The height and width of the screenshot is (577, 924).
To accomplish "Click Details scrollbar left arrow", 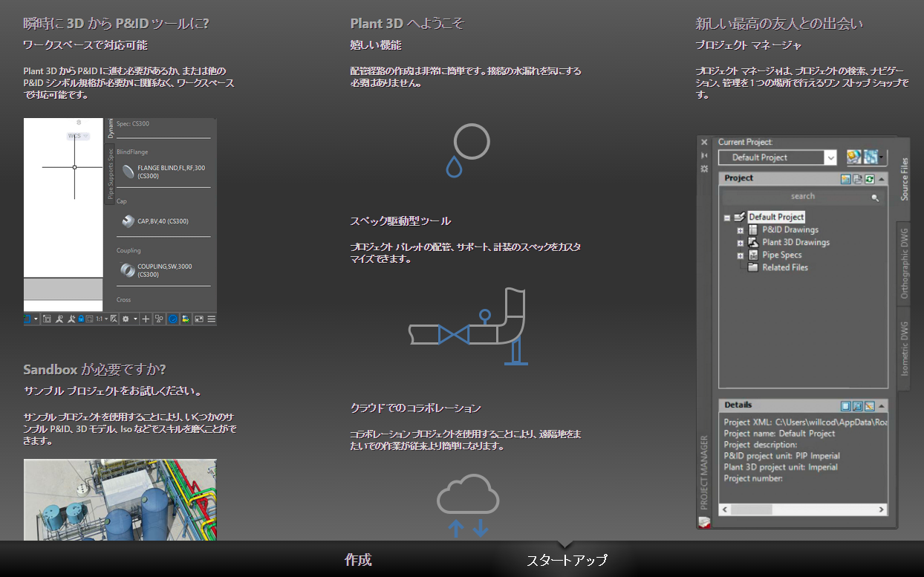I will tap(725, 509).
